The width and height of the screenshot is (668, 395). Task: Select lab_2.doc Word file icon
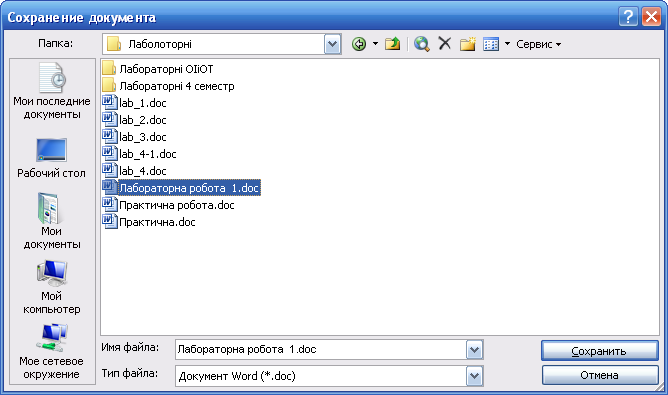pyautogui.click(x=109, y=120)
